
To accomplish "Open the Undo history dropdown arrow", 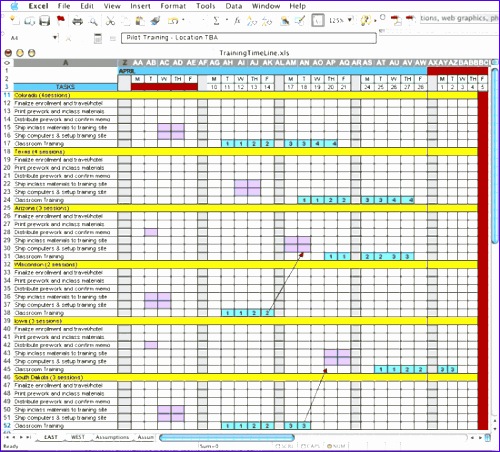I will (x=183, y=20).
